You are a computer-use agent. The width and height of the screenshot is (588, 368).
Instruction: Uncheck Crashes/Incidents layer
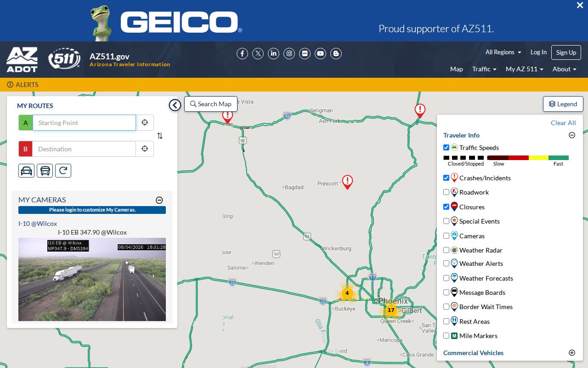click(446, 178)
